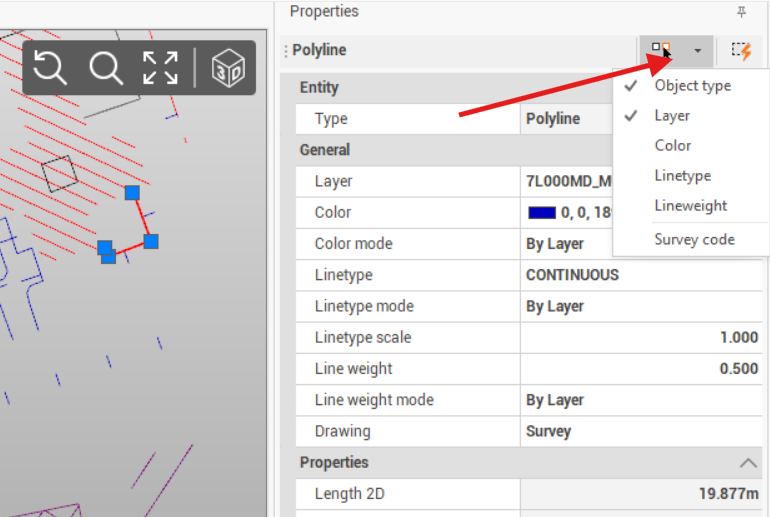Image resolution: width=770 pixels, height=517 pixels.
Task: Click the rotate view icon
Action: tap(50, 68)
